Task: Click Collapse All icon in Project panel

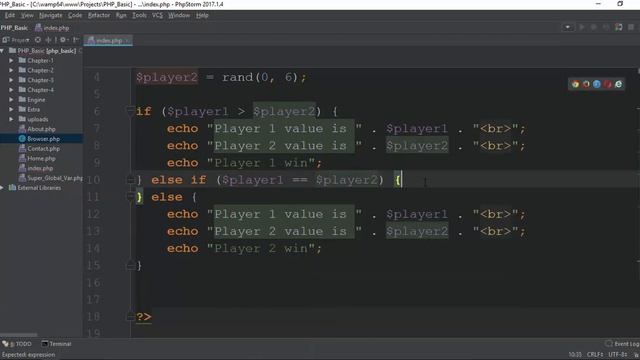Action: click(49, 40)
